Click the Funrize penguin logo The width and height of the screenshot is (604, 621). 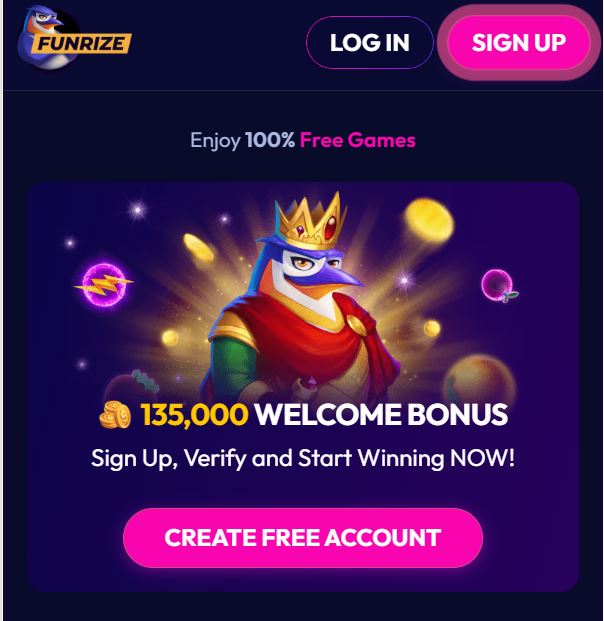[74, 38]
